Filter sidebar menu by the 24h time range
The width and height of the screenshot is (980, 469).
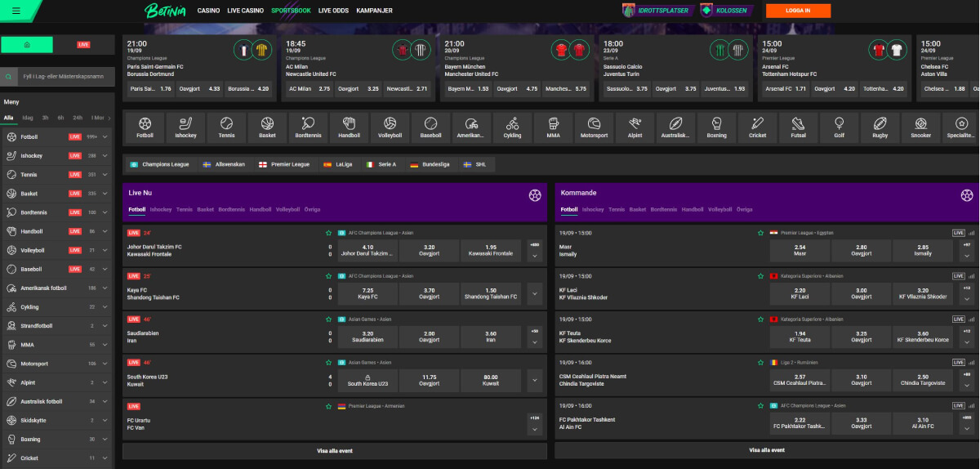point(78,117)
